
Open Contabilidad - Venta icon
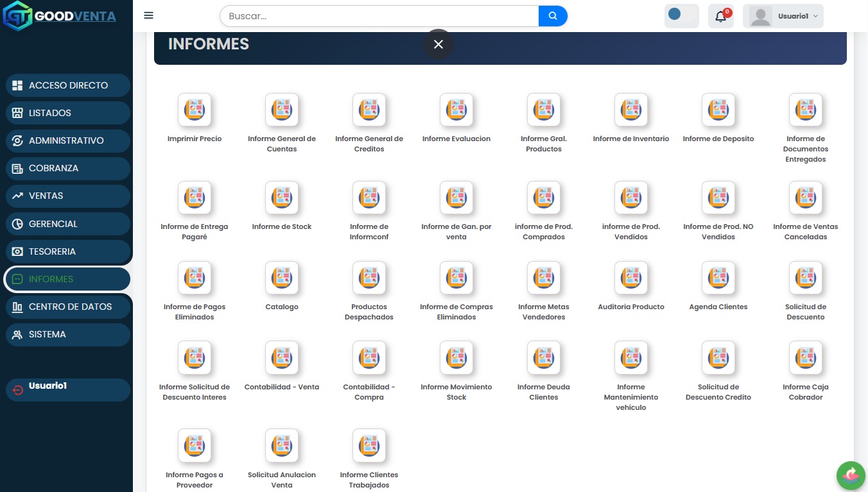tap(282, 358)
